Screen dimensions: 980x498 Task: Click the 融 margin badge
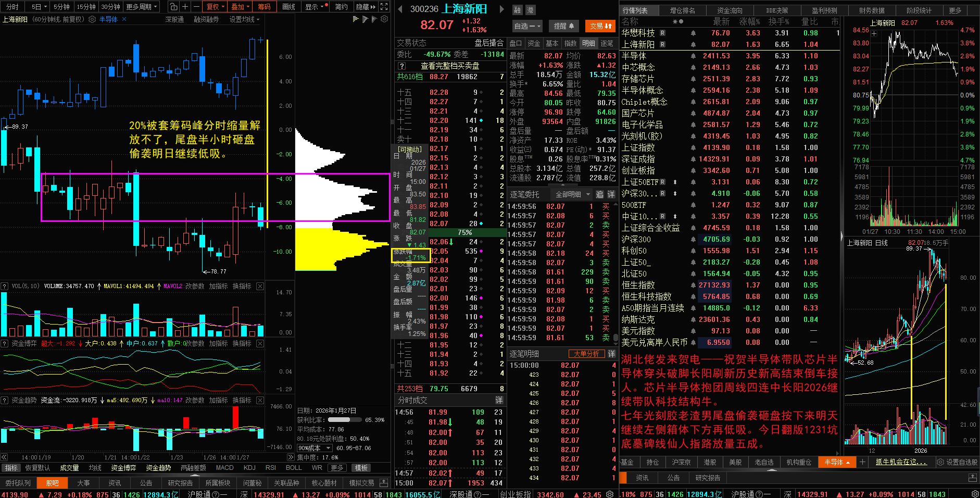tap(517, 10)
